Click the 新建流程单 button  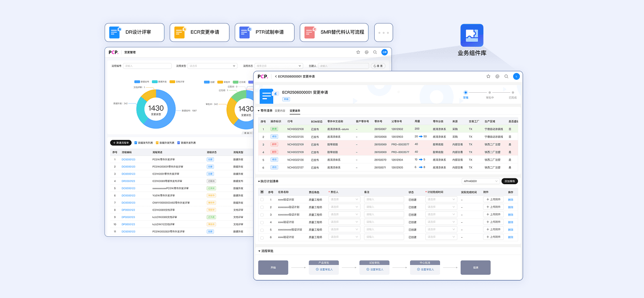121,143
